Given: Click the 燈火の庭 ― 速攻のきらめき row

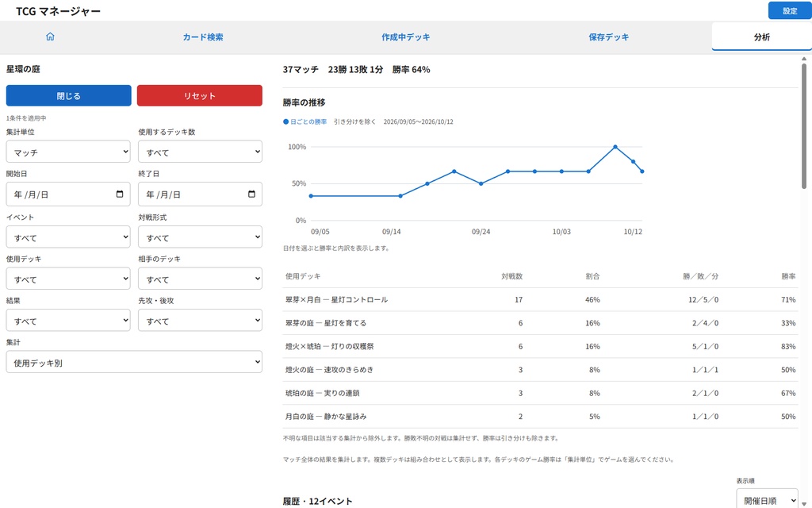Looking at the screenshot, I should pos(540,370).
